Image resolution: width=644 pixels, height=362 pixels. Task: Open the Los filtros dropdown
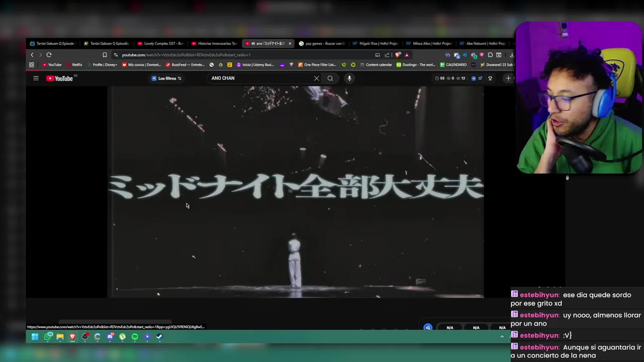(x=167, y=78)
